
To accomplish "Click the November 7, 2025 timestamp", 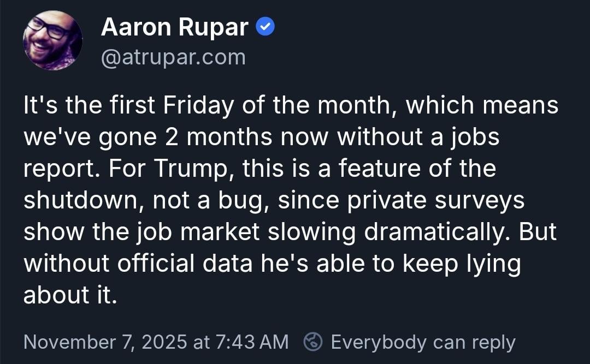I will click(105, 342).
